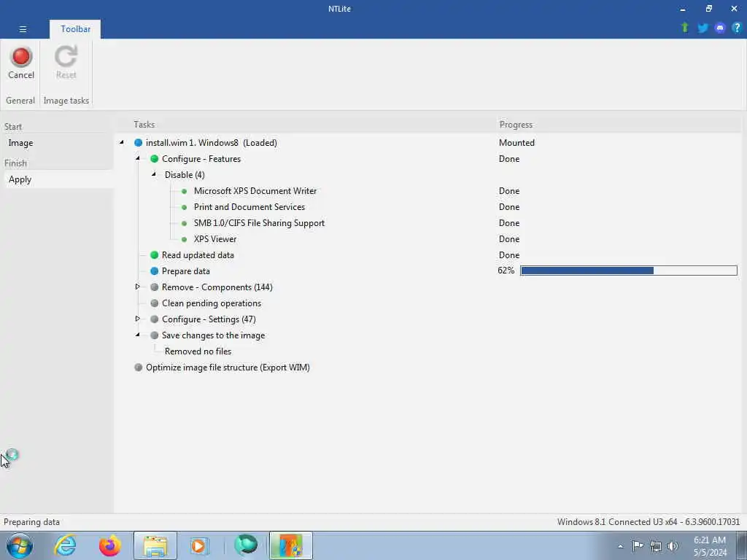The height and width of the screenshot is (560, 747).
Task: Click the gray dot beside Remove - Components
Action: [155, 287]
